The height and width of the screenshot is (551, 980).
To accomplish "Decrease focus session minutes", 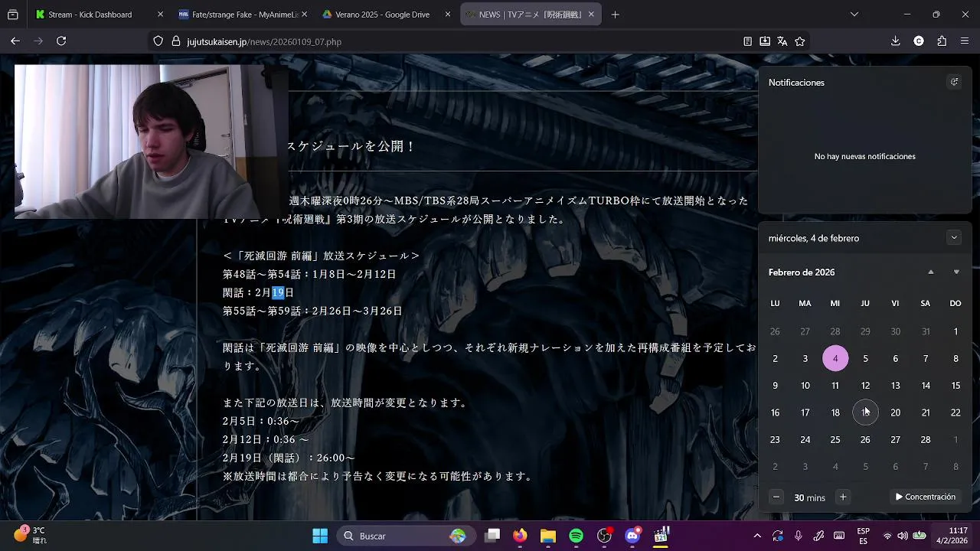I will (x=776, y=497).
